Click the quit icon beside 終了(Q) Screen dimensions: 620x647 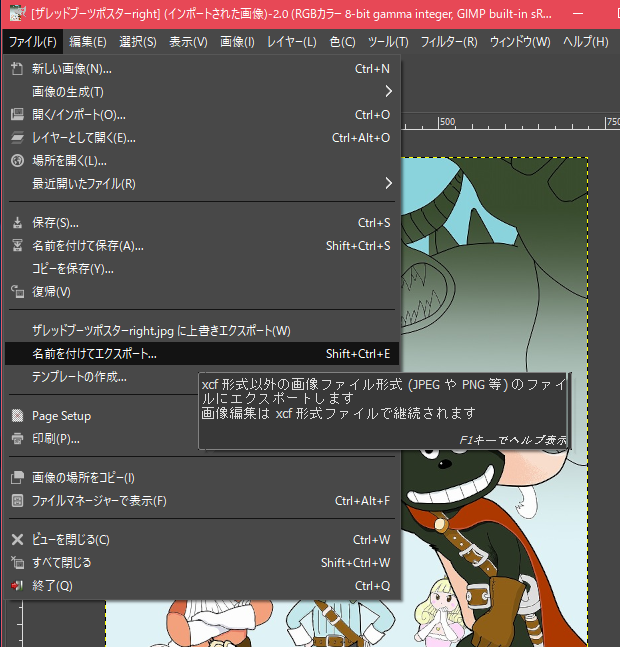(17, 586)
